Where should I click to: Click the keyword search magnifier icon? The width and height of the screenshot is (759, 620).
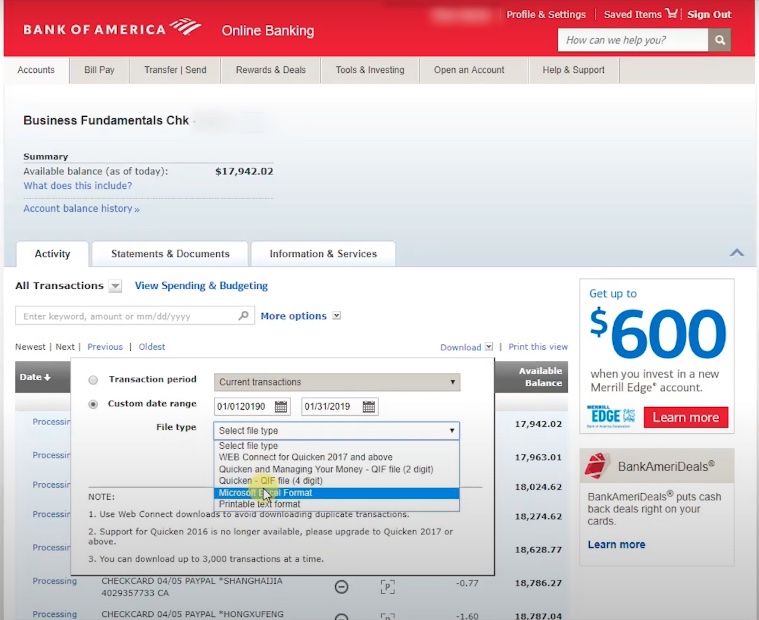coord(243,316)
